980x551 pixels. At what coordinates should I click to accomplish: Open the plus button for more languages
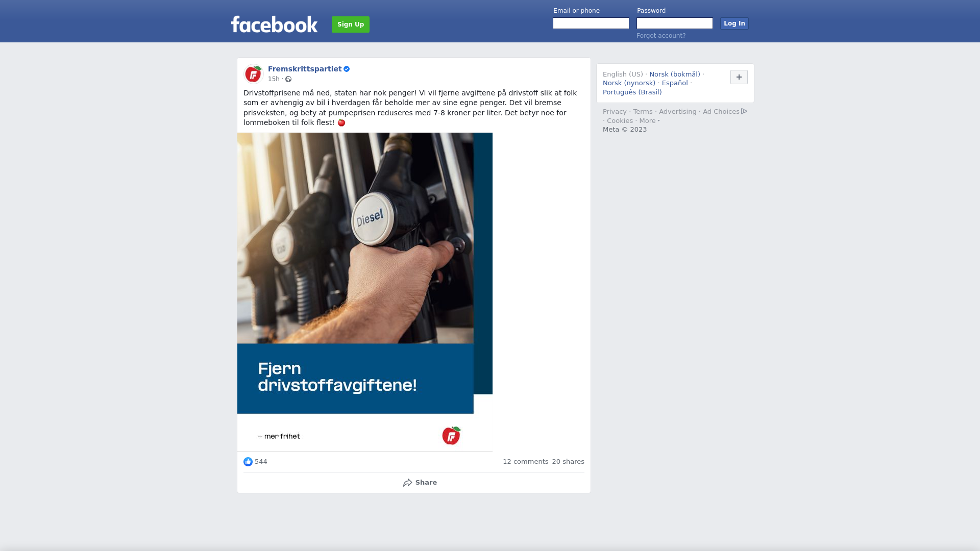pyautogui.click(x=739, y=77)
